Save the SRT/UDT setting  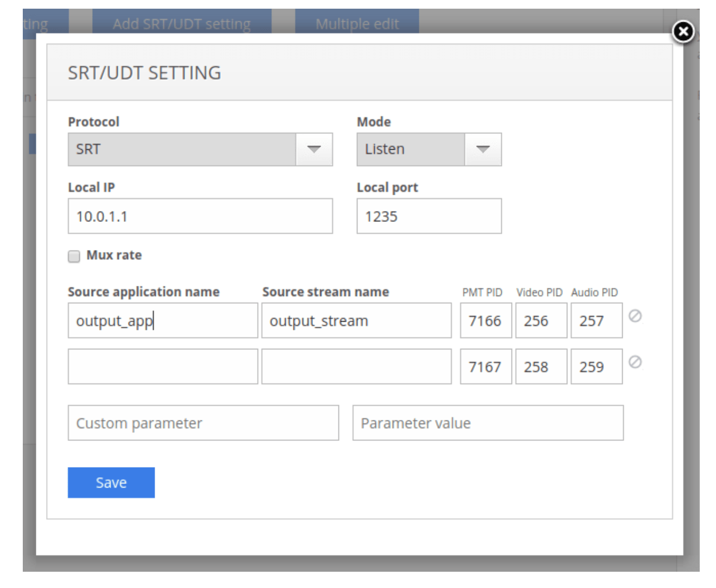coord(111,482)
